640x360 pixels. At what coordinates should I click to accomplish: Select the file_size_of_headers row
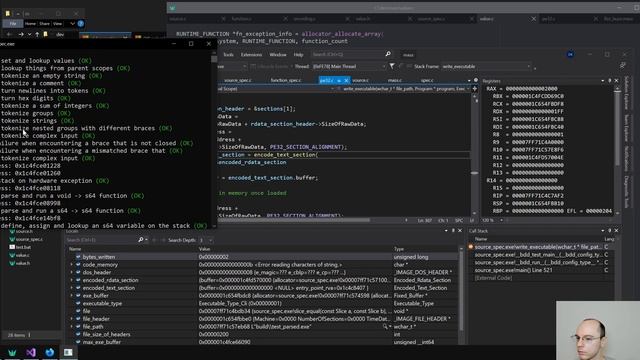[x=263, y=335]
